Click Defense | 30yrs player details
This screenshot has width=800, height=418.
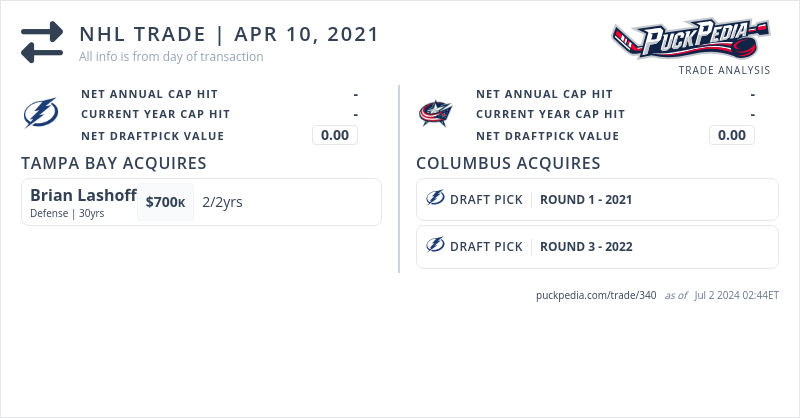pos(67,213)
